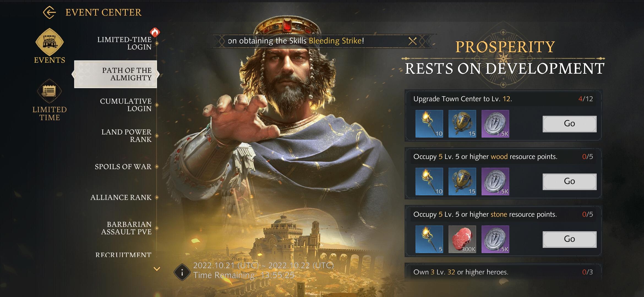
Task: Go back using the Event Center arrow
Action: click(x=50, y=12)
